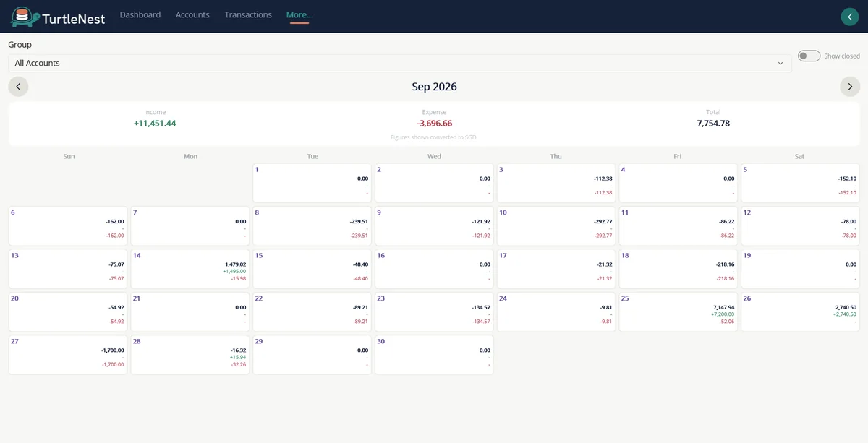Select day 5 cell with -152.10
This screenshot has height=443, width=868.
click(800, 183)
